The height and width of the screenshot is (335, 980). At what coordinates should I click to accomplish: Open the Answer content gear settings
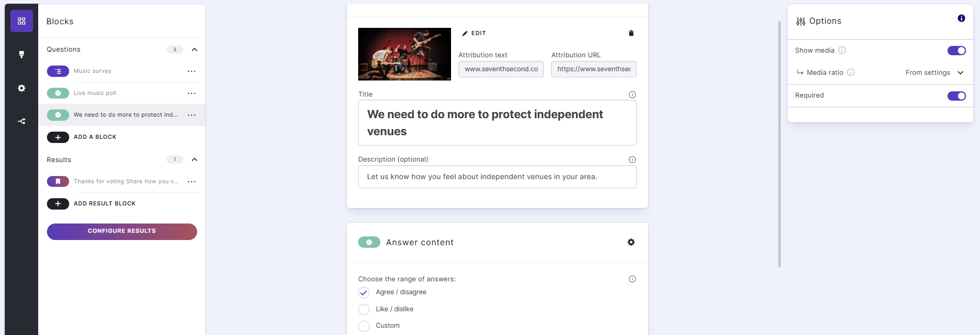(631, 242)
